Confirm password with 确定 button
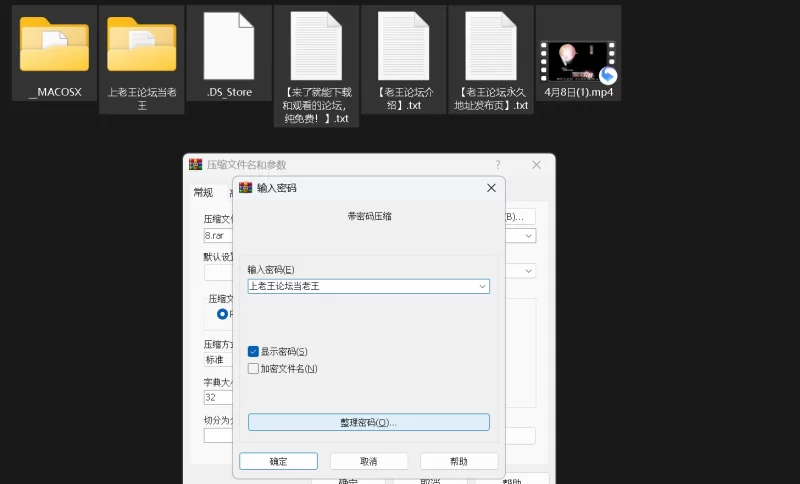The width and height of the screenshot is (800, 484). click(x=278, y=461)
